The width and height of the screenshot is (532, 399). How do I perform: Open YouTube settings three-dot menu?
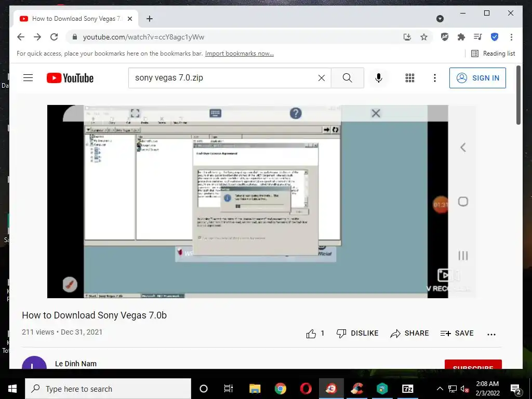435,78
